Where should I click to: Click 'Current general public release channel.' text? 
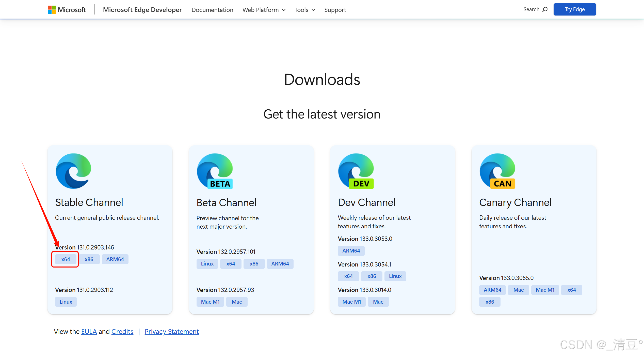pyautogui.click(x=107, y=218)
